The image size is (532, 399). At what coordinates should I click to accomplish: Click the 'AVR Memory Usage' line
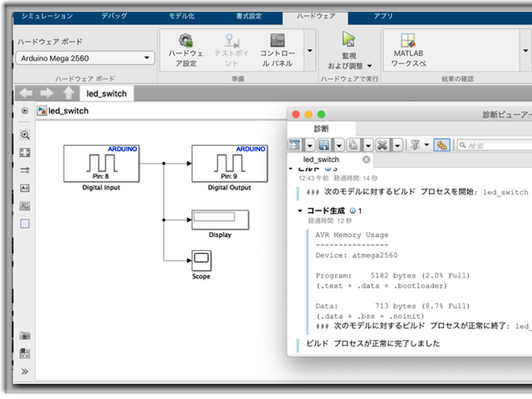352,234
